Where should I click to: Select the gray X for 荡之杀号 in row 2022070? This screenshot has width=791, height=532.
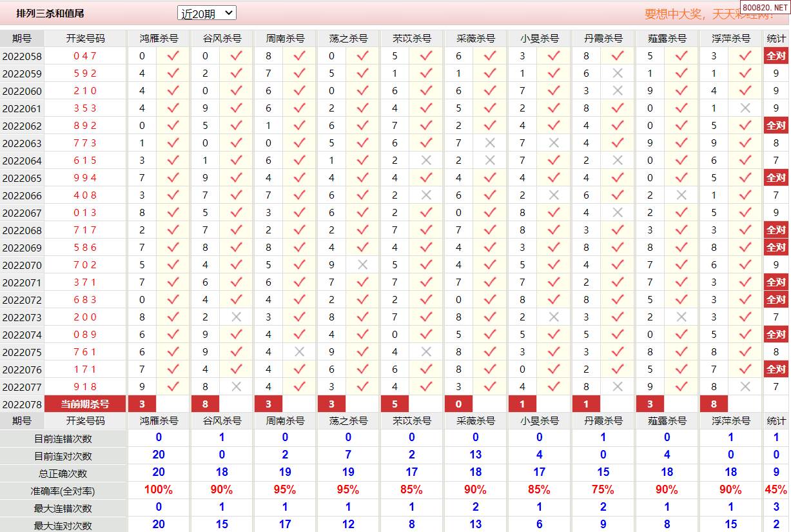click(362, 265)
